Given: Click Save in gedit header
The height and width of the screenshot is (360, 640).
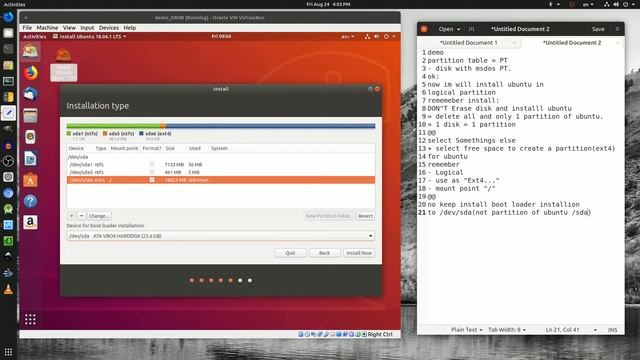Looking at the screenshot, I should [x=598, y=29].
